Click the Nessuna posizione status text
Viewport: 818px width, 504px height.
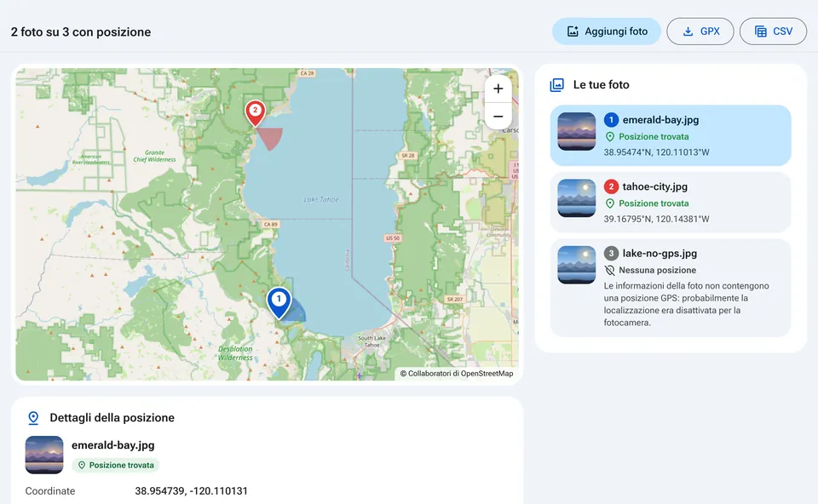pyautogui.click(x=657, y=270)
